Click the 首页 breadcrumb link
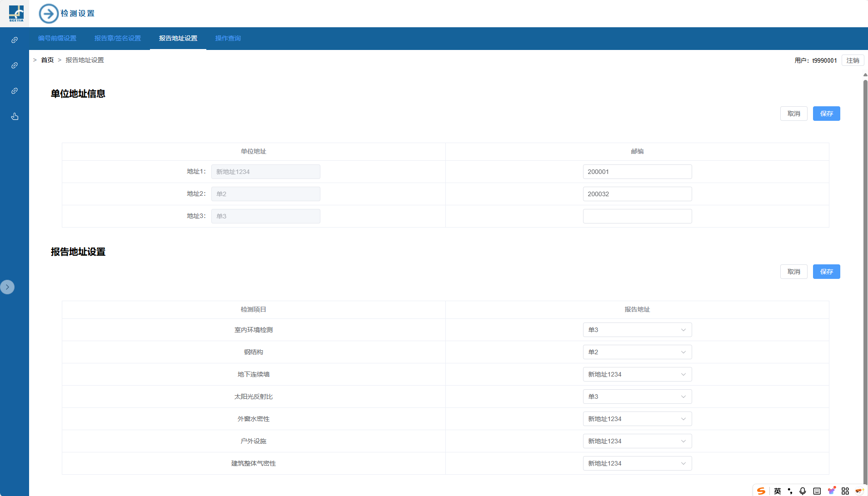 (x=47, y=60)
